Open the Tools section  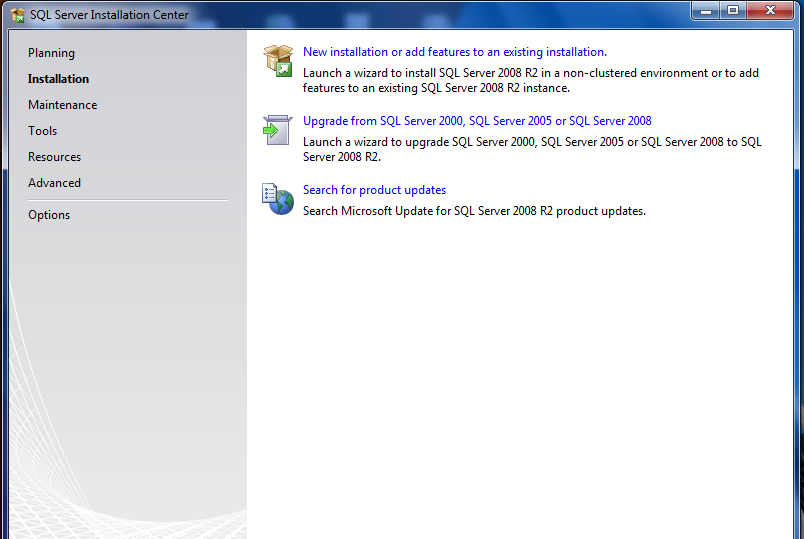click(x=43, y=131)
